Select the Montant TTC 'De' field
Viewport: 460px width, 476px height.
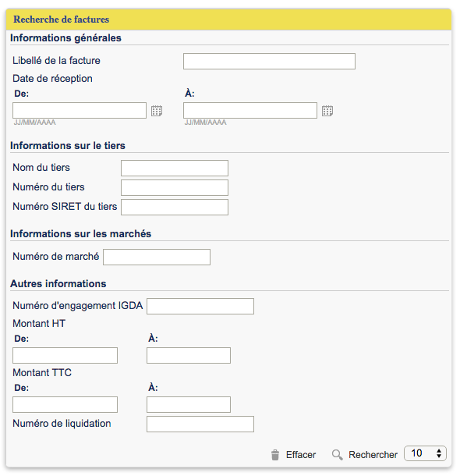(65, 405)
